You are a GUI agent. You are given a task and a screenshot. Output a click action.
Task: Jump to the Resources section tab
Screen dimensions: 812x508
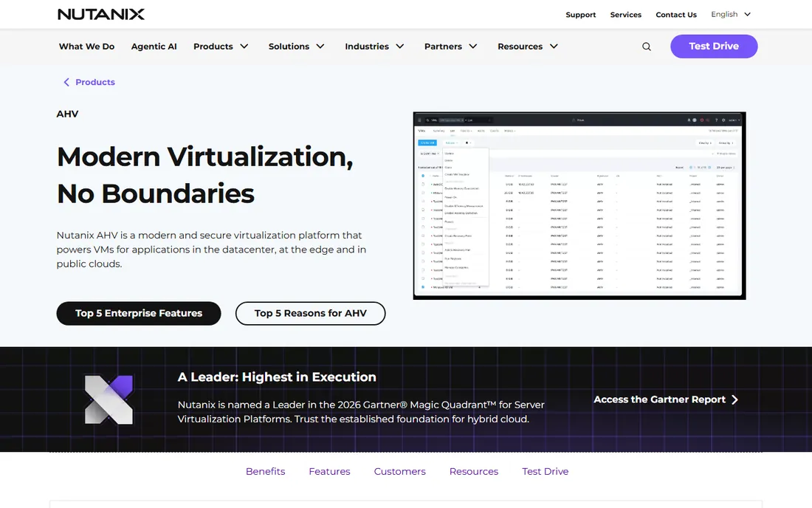(x=474, y=472)
